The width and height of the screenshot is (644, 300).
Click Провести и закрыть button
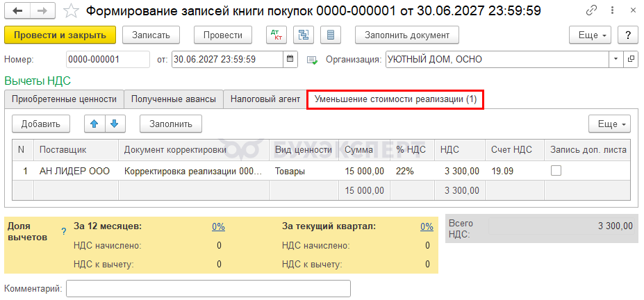click(x=60, y=35)
